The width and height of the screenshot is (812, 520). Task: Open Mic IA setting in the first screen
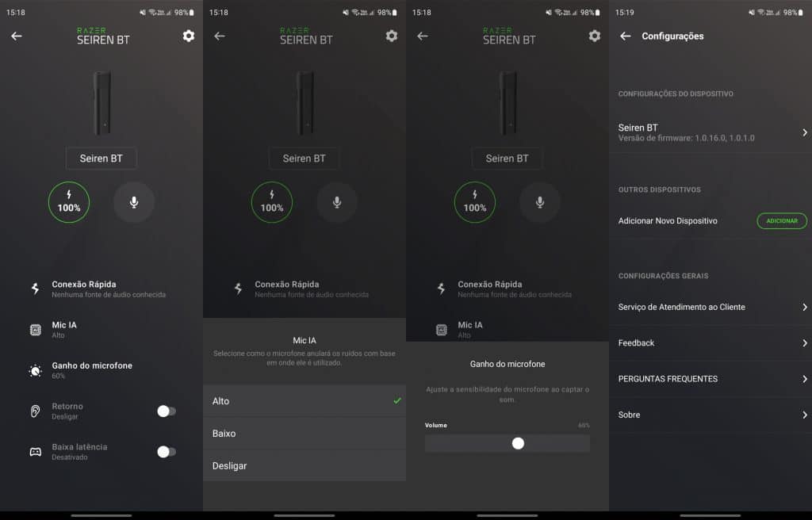[x=101, y=330]
